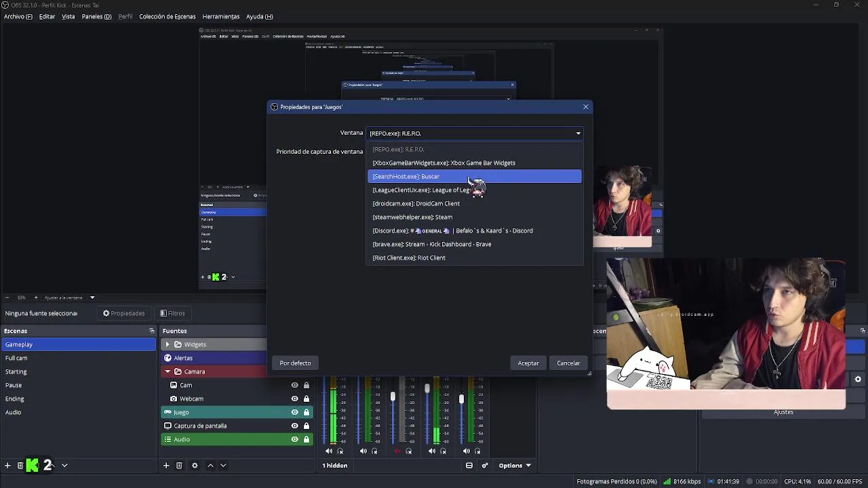
Task: Collapse the Camara group
Action: pos(167,371)
